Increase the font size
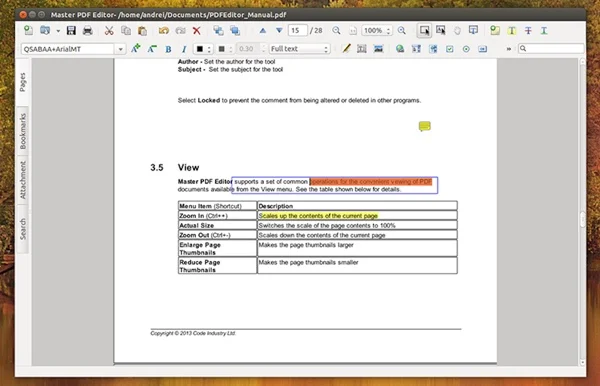 pos(135,49)
